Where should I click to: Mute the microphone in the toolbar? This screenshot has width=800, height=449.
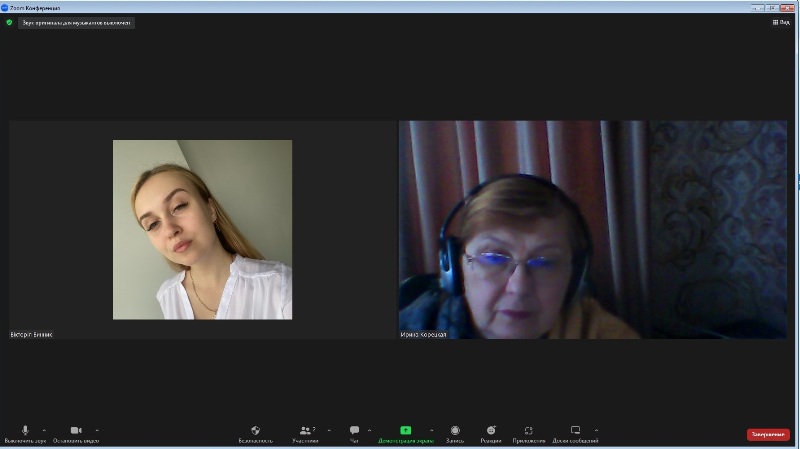click(x=25, y=434)
